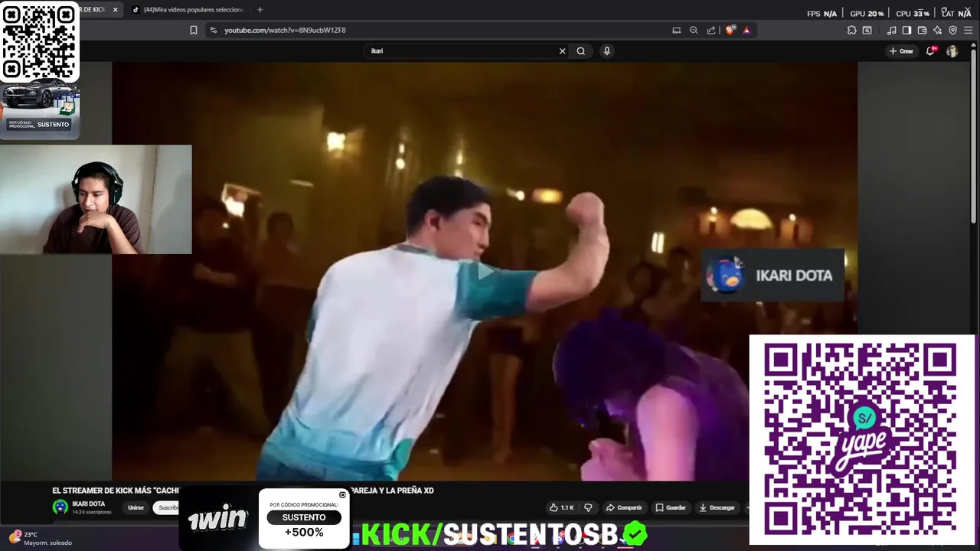Dislike the video with thumbs-down

588,507
